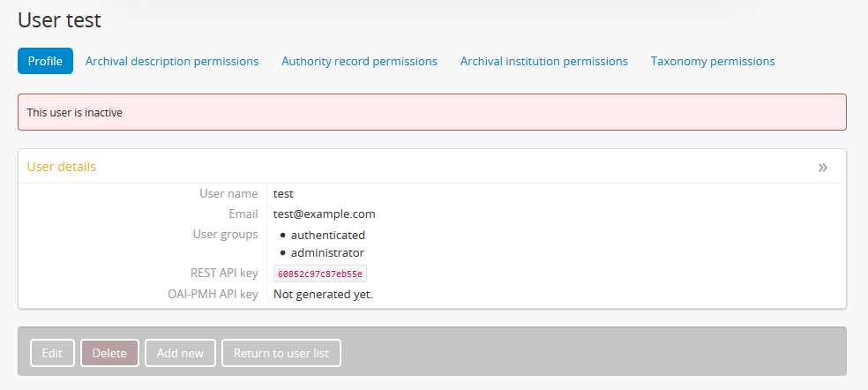Screen dimensions: 868x390
Task: Click the test@example.com email value
Action: (325, 214)
